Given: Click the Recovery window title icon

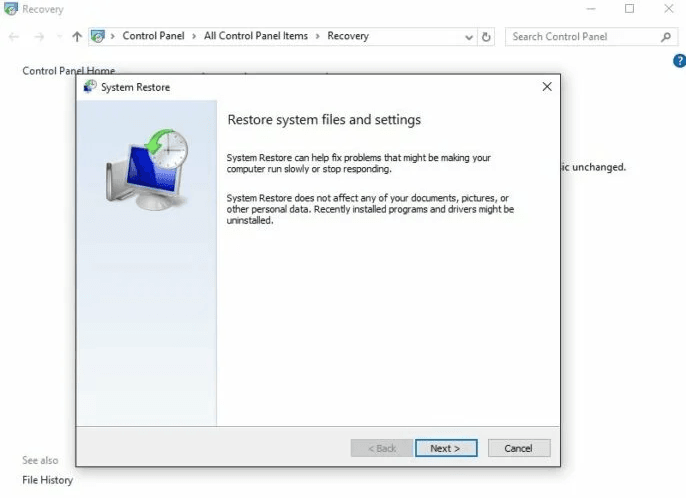Looking at the screenshot, I should [x=11, y=9].
